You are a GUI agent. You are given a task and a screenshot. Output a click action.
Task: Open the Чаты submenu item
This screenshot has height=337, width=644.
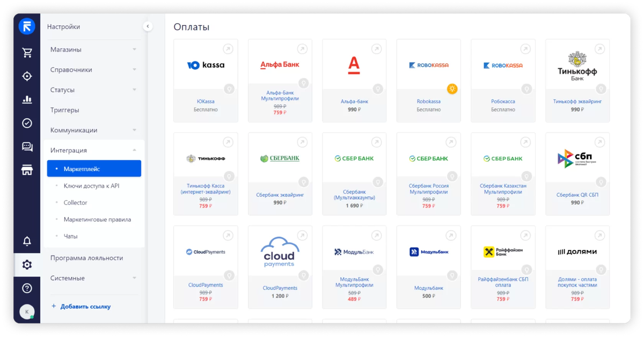coord(70,236)
